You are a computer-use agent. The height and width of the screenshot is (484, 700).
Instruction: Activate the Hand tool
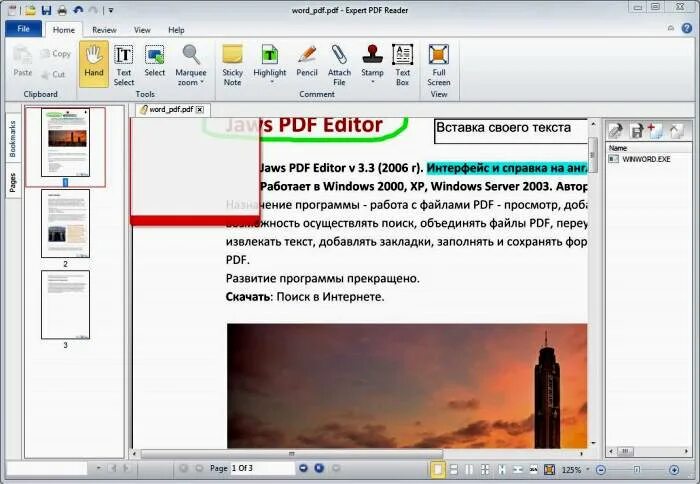(94, 63)
